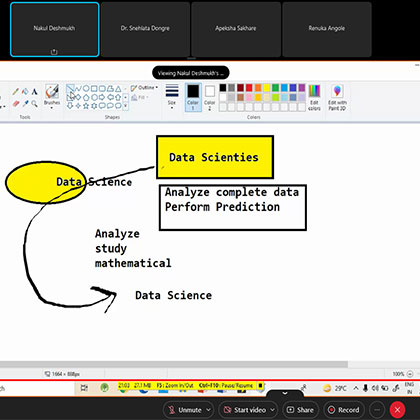Select the Pencil tool in Paint
This screenshot has height=420, width=420.
click(16, 91)
